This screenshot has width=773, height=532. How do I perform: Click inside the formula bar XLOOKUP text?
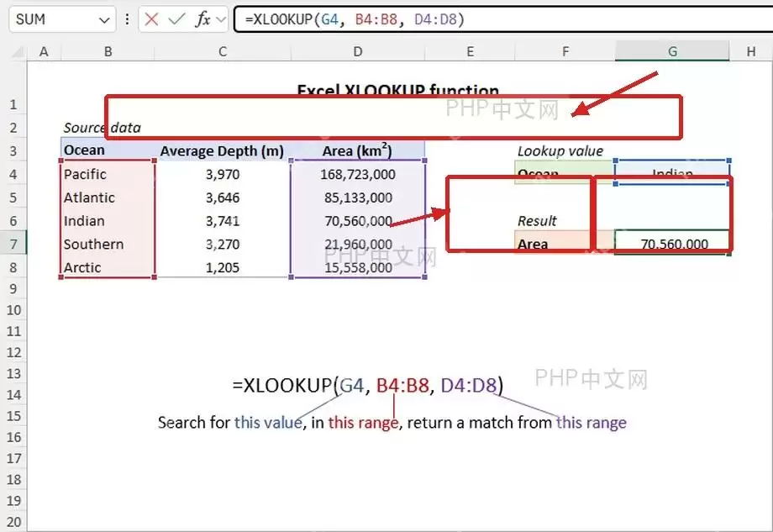point(355,19)
